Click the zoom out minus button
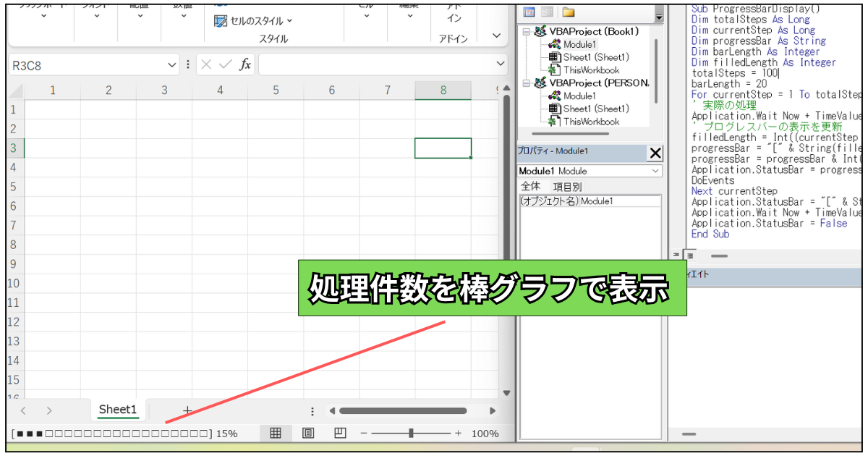868x456 pixels. [x=364, y=433]
